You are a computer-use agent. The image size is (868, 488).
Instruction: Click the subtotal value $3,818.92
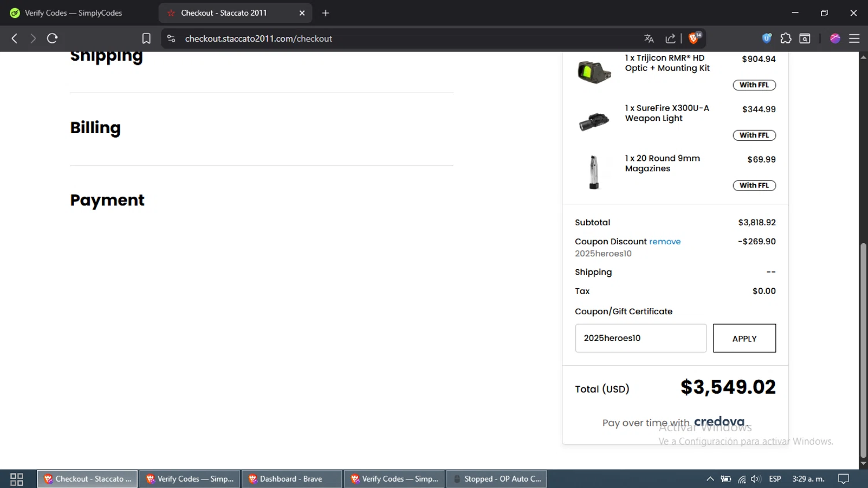tap(757, 222)
